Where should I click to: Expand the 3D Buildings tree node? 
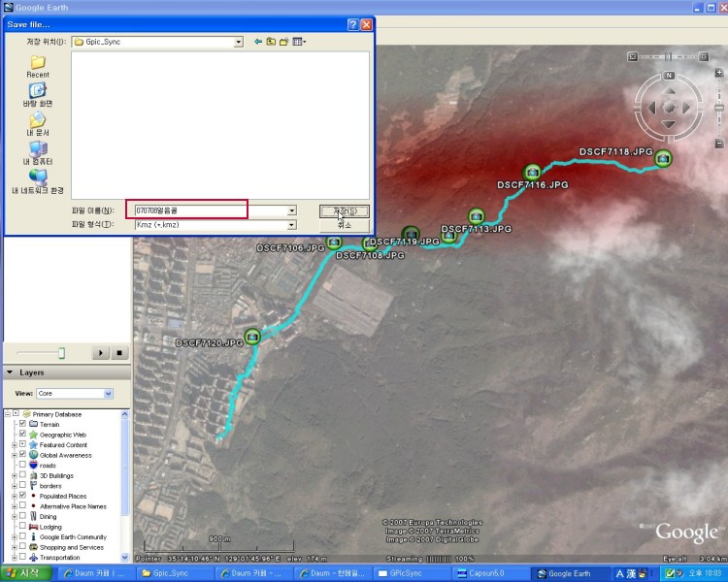click(15, 475)
